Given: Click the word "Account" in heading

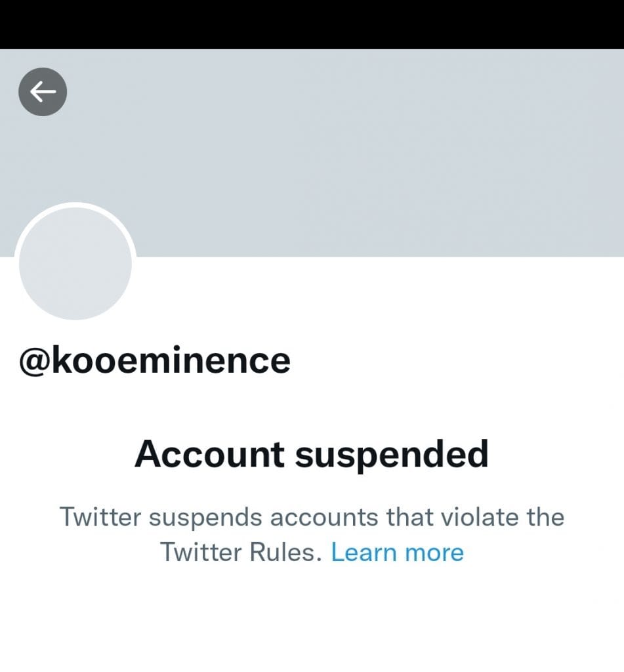Looking at the screenshot, I should [x=209, y=454].
